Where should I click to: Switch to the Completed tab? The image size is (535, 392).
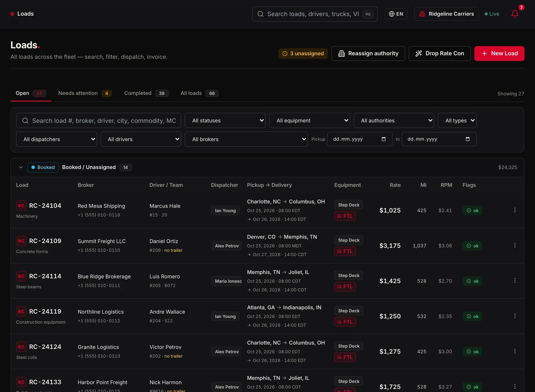tap(146, 93)
